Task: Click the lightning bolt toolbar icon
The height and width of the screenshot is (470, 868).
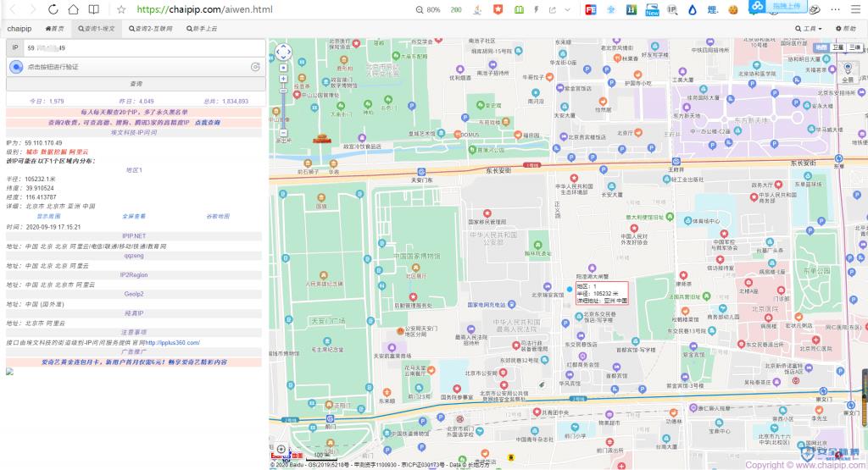Action: click(x=536, y=9)
